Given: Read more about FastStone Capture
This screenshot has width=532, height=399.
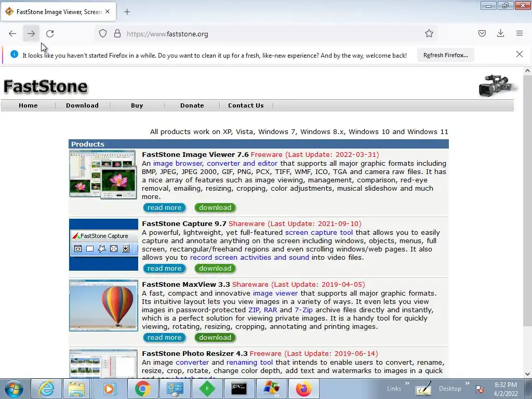Looking at the screenshot, I should coord(165,269).
